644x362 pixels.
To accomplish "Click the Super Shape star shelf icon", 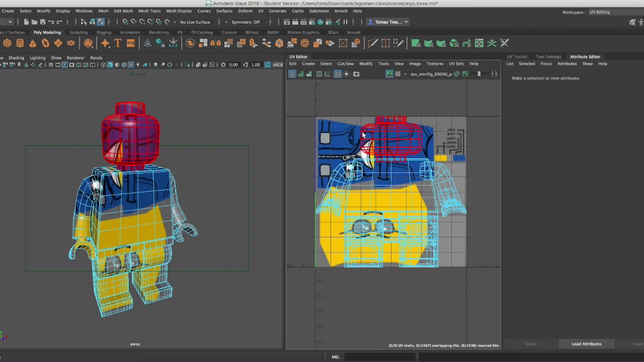I will coord(105,43).
